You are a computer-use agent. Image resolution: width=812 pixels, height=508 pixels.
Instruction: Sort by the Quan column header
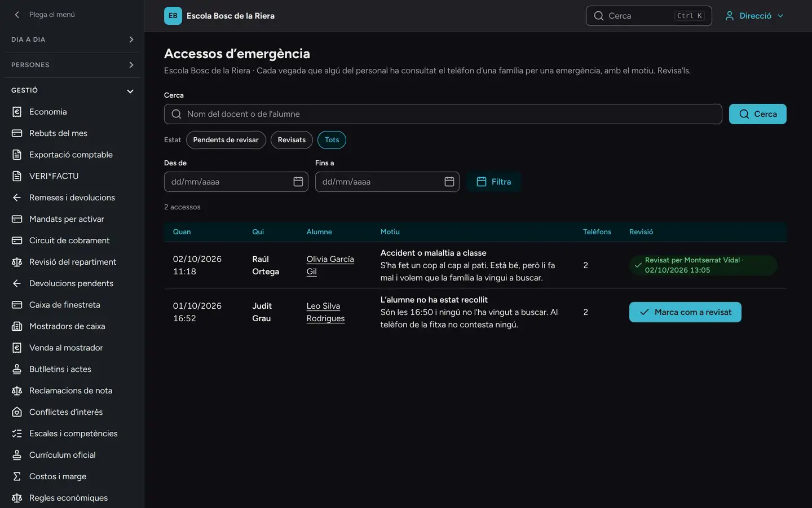tap(182, 232)
